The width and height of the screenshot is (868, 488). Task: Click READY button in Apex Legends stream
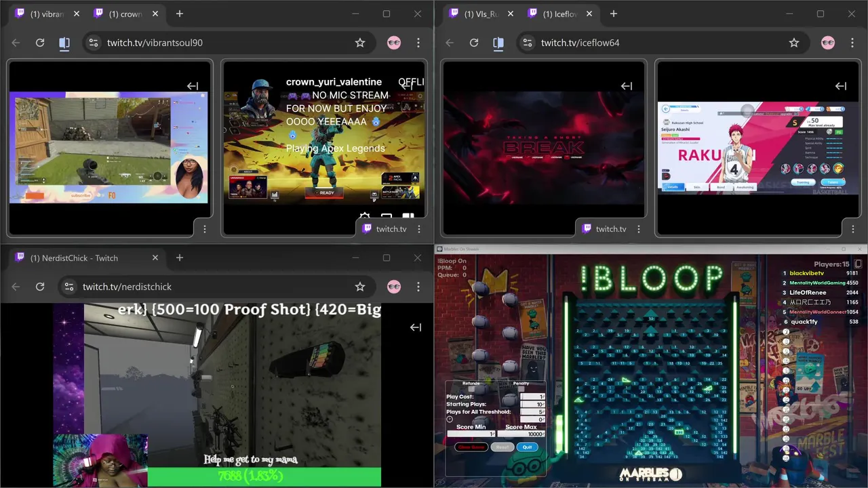324,192
